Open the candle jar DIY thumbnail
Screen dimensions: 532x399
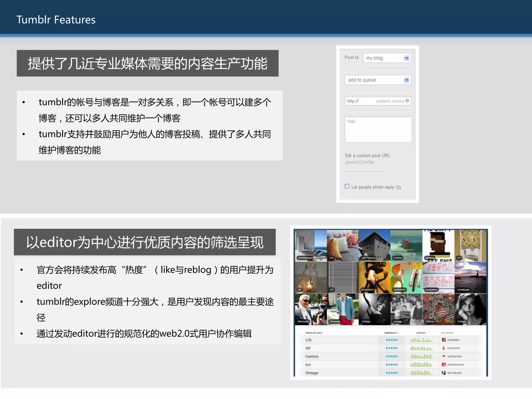coord(311,277)
